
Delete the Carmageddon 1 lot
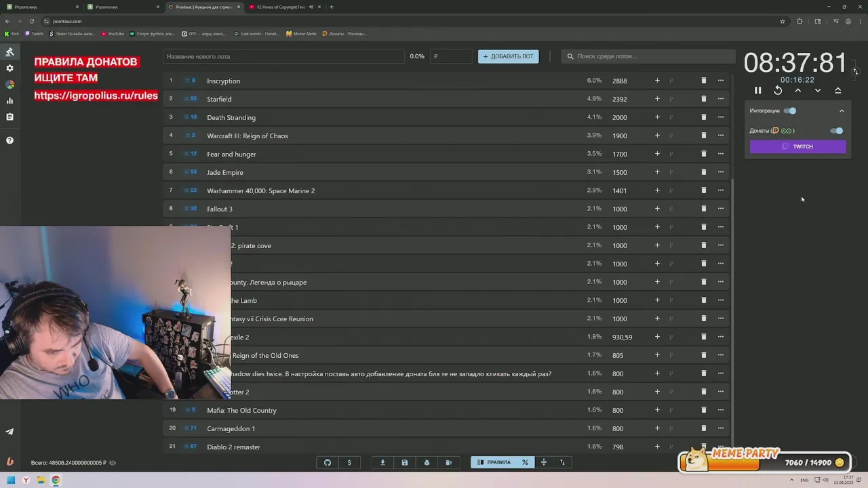(703, 428)
